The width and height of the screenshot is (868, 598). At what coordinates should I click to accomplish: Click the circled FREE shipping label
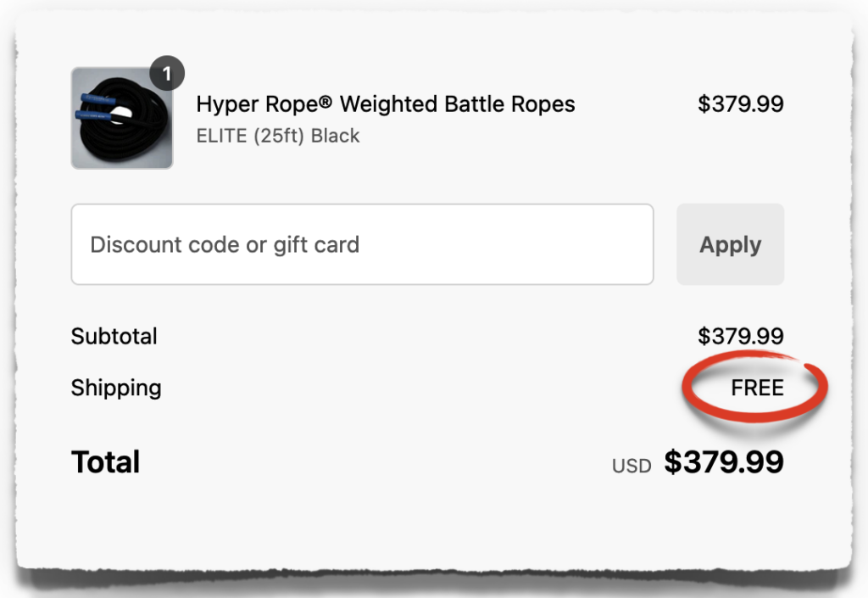click(x=756, y=388)
